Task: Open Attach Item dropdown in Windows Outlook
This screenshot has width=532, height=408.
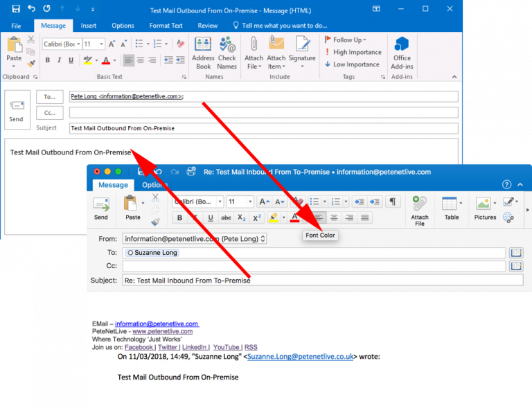Action: (x=276, y=53)
